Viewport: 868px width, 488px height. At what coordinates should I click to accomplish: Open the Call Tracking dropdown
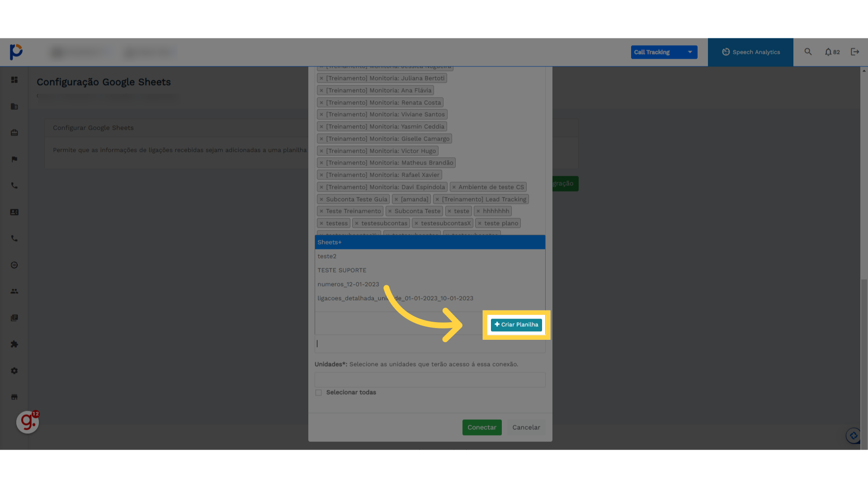(664, 52)
